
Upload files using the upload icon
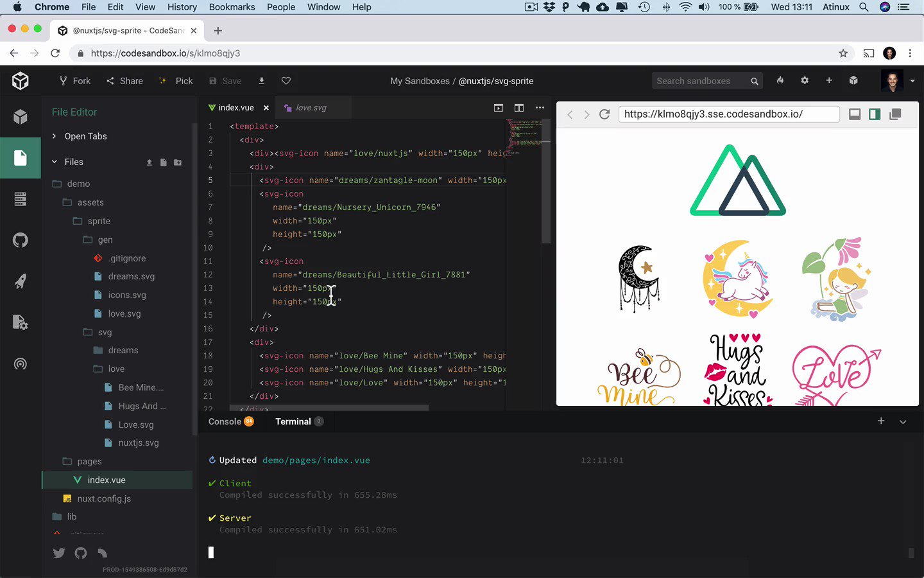pos(148,162)
